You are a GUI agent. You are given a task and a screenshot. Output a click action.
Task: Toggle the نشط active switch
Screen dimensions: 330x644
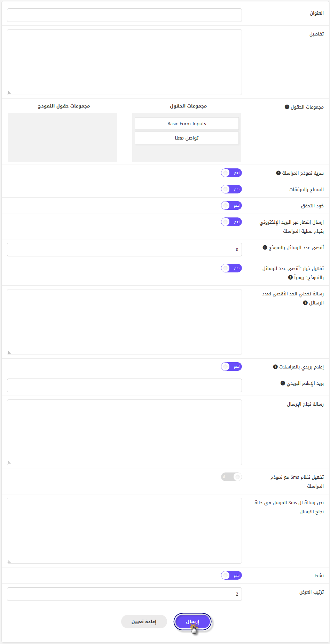231,575
